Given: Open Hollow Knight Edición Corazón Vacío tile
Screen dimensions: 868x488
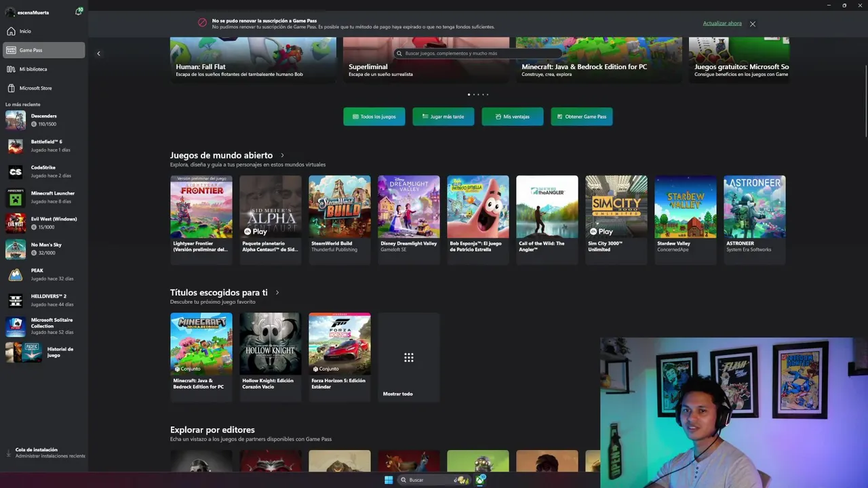Looking at the screenshot, I should tap(271, 357).
